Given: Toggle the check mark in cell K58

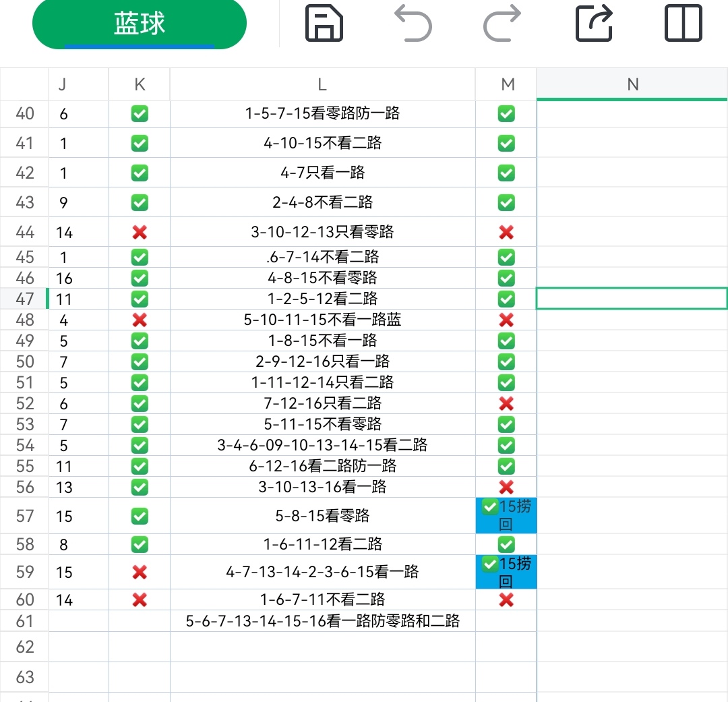Looking at the screenshot, I should 139,544.
